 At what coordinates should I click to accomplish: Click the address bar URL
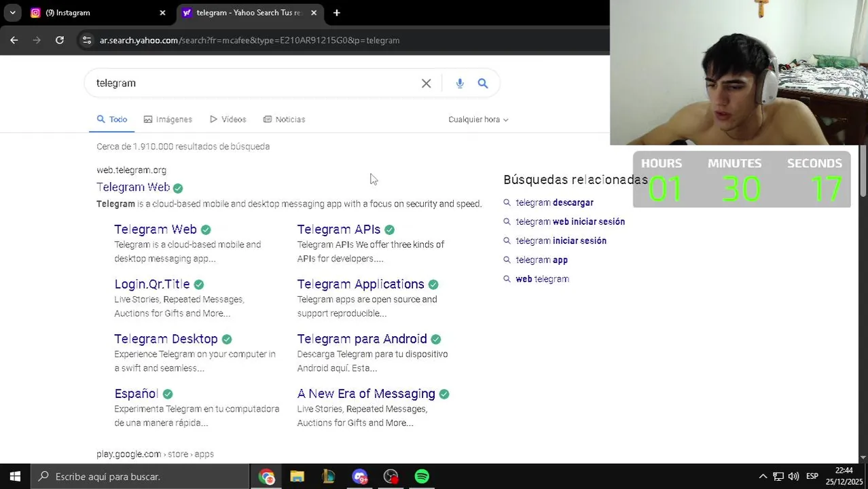(x=249, y=40)
